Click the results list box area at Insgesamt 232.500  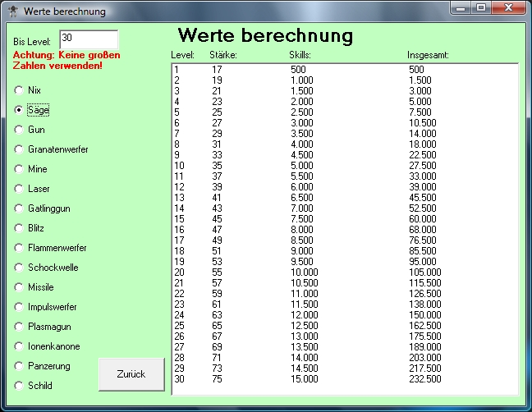(425, 379)
